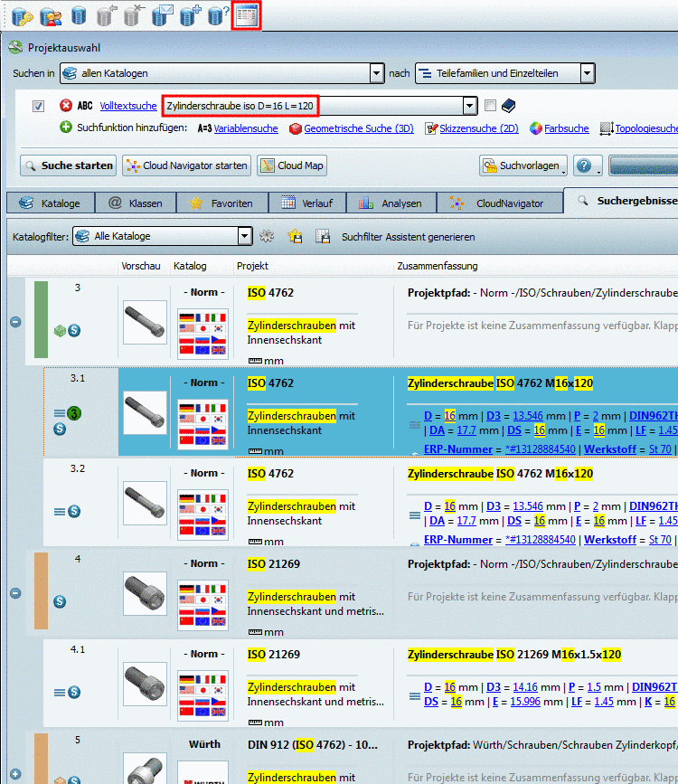Click the star with disk save favorite icon
Screen dimensions: 678x784
coord(295,236)
